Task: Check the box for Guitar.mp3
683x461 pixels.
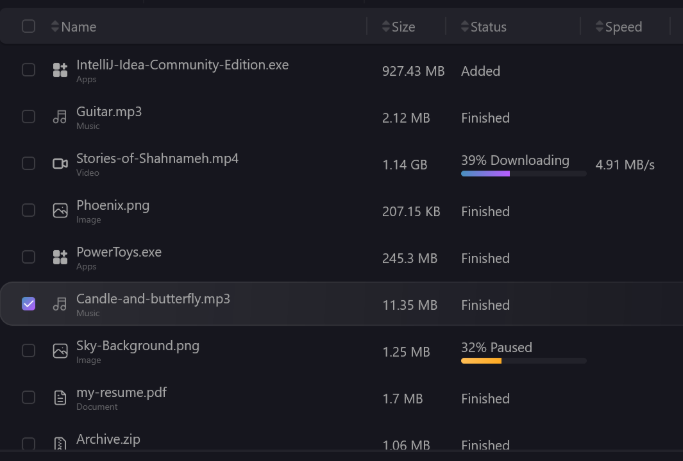Action: coord(28,116)
